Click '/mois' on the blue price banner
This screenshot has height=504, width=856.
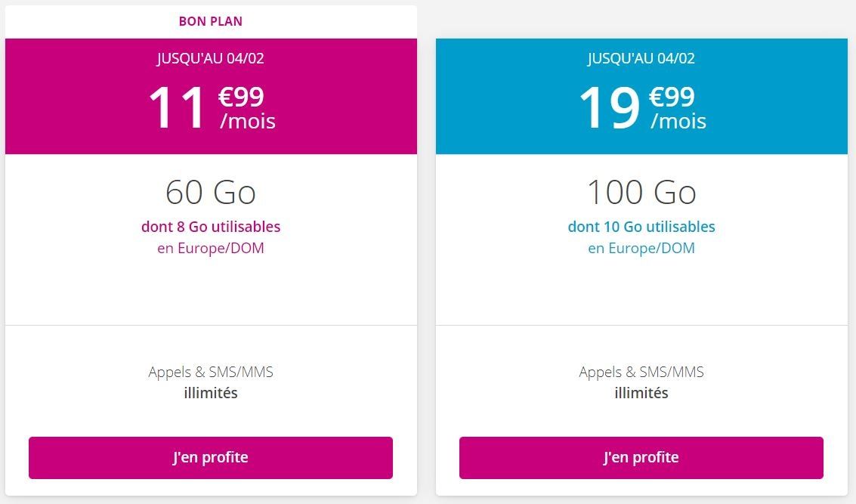678,121
